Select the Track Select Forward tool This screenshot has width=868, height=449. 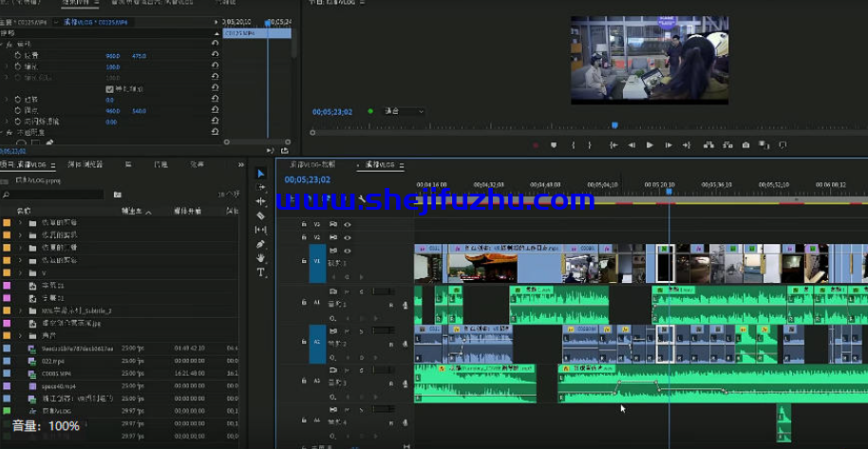point(261,188)
